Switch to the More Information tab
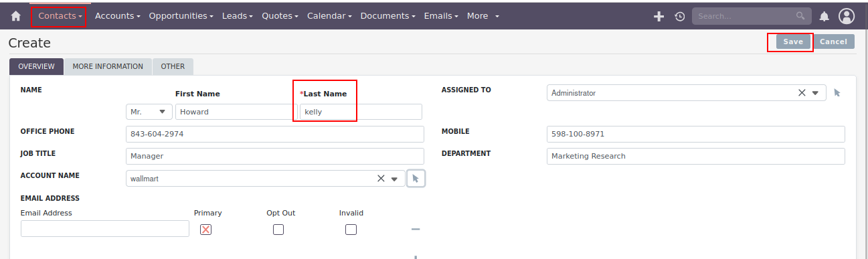 pyautogui.click(x=108, y=66)
